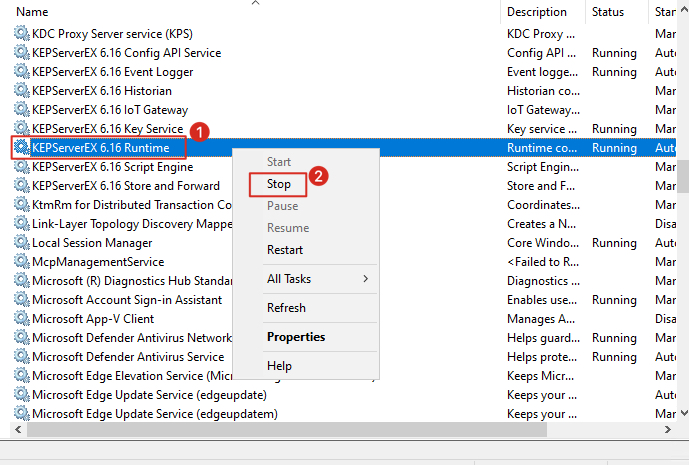The width and height of the screenshot is (689, 465).
Task: Click gear icon of Link-Layer Topology Discovery Mapper
Action: [x=22, y=223]
